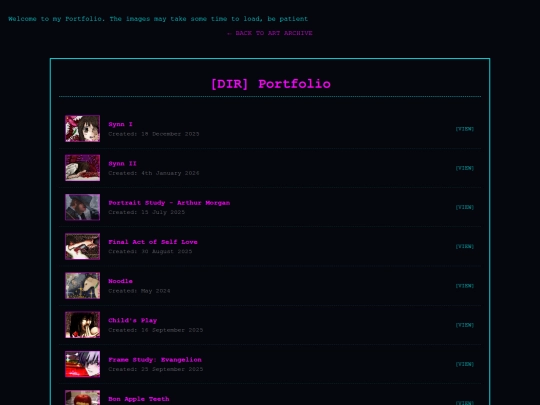This screenshot has width=540, height=405.
Task: Click the [VIEW] link for Synn I
Action: tap(465, 129)
